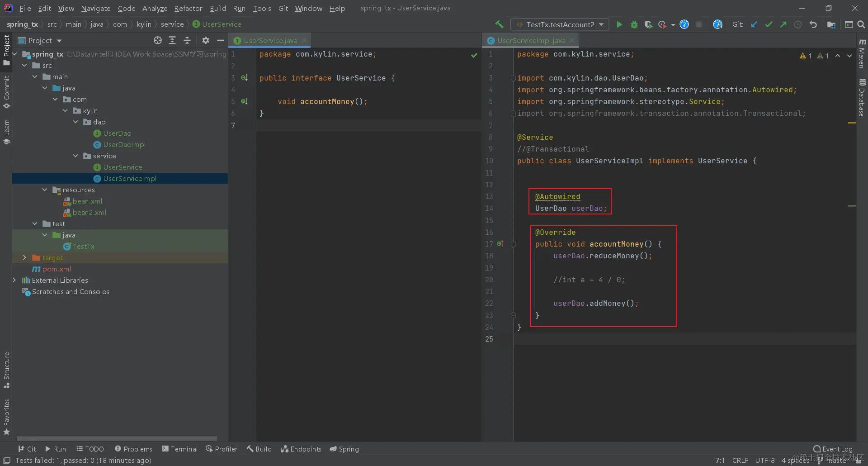Screen dimensions: 868x466
Task: Click the Select Opened File target icon
Action: click(x=157, y=40)
